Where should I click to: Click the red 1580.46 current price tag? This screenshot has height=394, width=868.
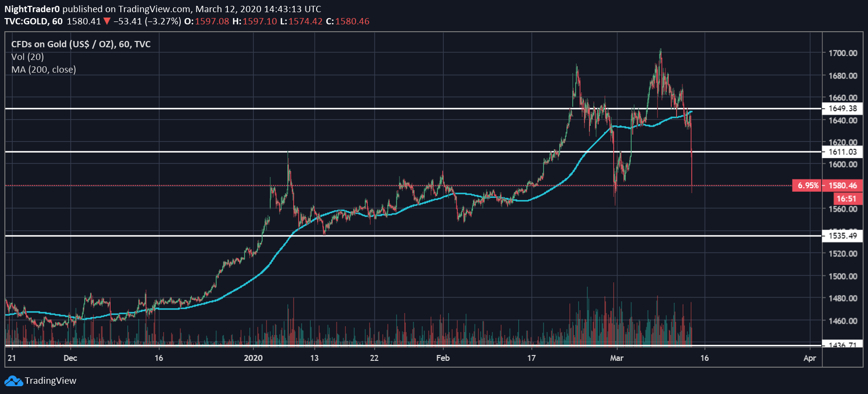[843, 185]
